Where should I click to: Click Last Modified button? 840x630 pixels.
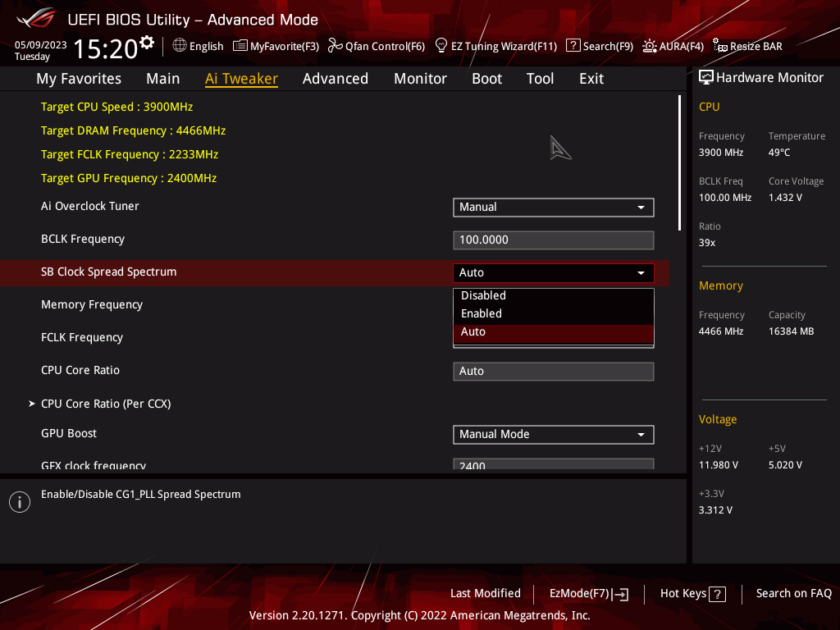pos(486,594)
